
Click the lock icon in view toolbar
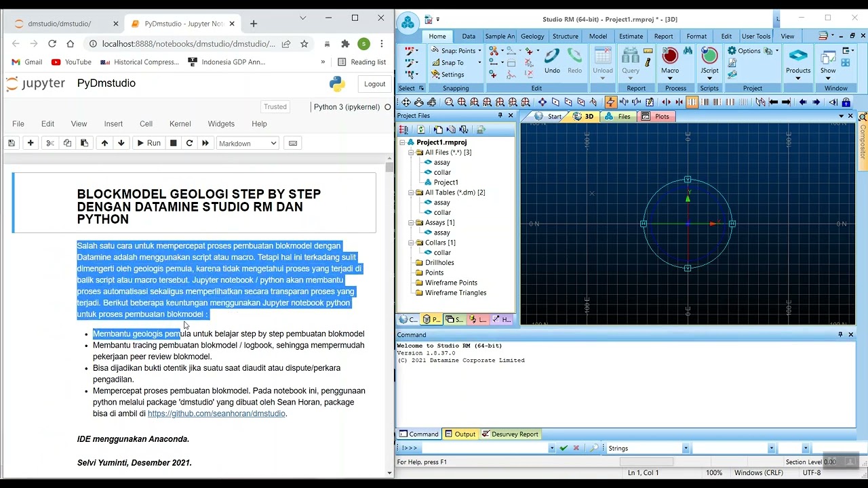846,102
